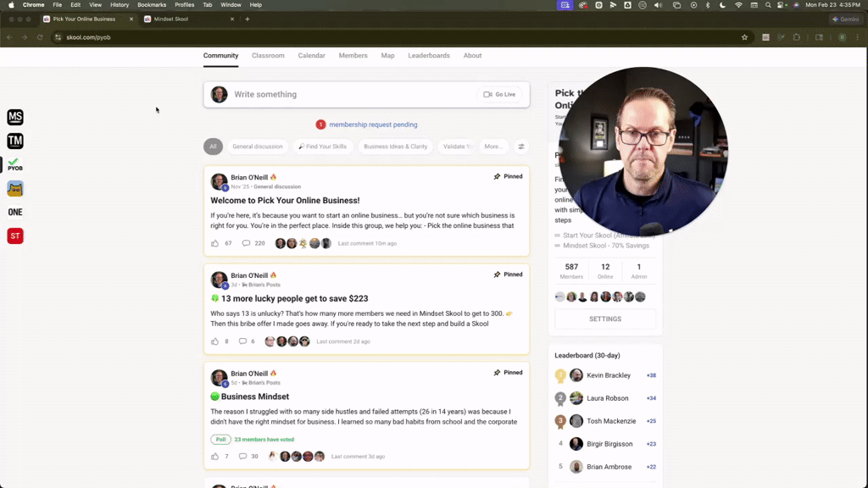This screenshot has width=868, height=488.
Task: Open your profile avatar beside Write something
Action: (220, 94)
